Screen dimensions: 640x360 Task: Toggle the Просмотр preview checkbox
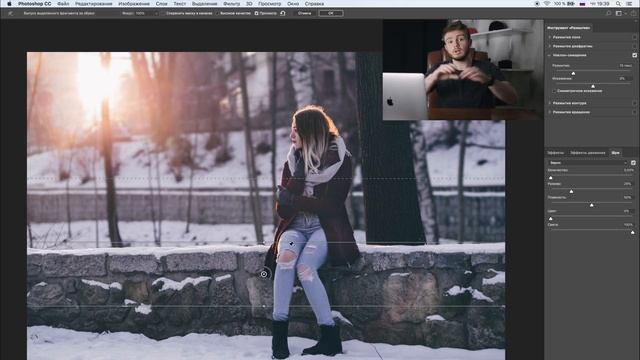tap(256, 13)
